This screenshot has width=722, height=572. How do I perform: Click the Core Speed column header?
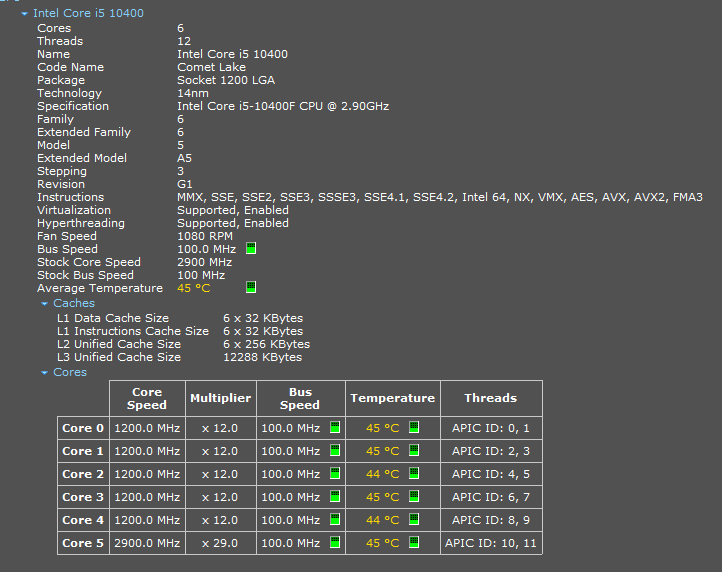[x=147, y=398]
